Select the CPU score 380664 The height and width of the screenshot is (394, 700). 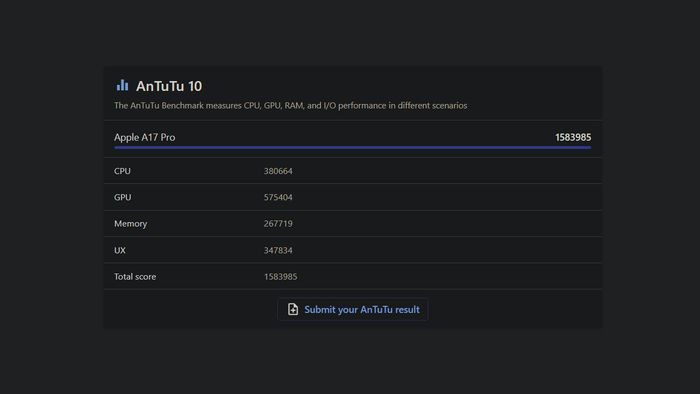pos(278,171)
